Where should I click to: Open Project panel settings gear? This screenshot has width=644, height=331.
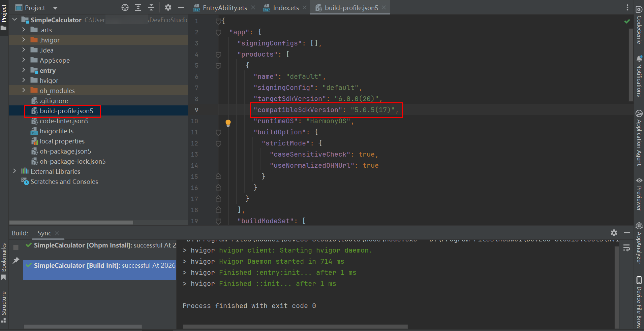click(168, 7)
